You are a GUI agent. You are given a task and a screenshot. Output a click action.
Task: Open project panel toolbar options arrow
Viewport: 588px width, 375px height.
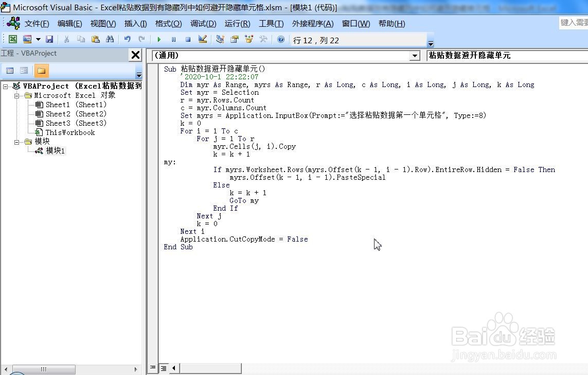[x=139, y=75]
